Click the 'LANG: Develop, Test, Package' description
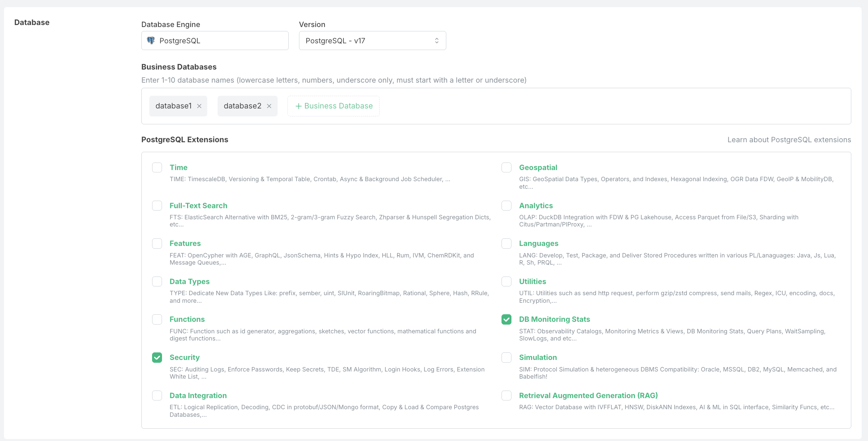The width and height of the screenshot is (868, 441). pos(677,259)
